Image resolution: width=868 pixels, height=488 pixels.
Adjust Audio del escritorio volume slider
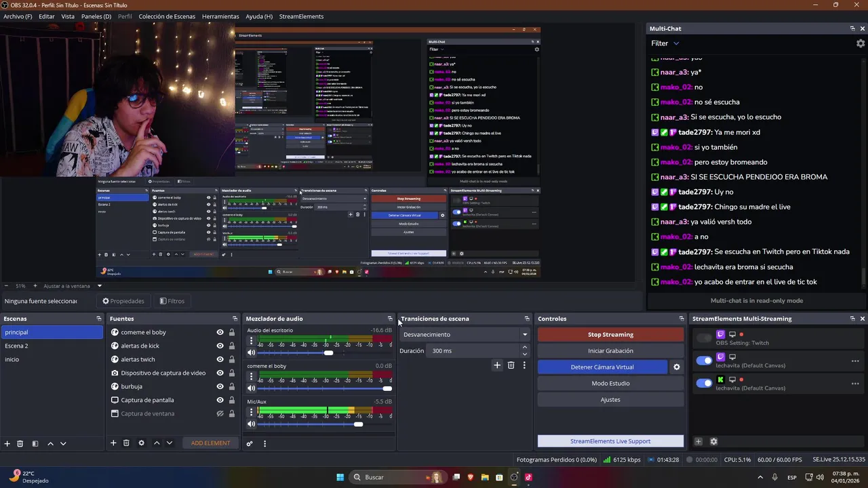pos(328,352)
